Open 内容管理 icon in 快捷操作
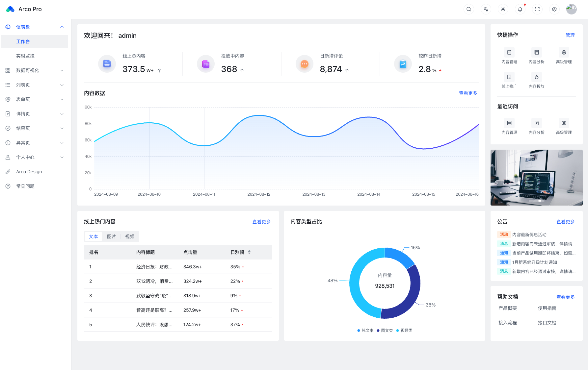The width and height of the screenshot is (588, 370). [509, 52]
